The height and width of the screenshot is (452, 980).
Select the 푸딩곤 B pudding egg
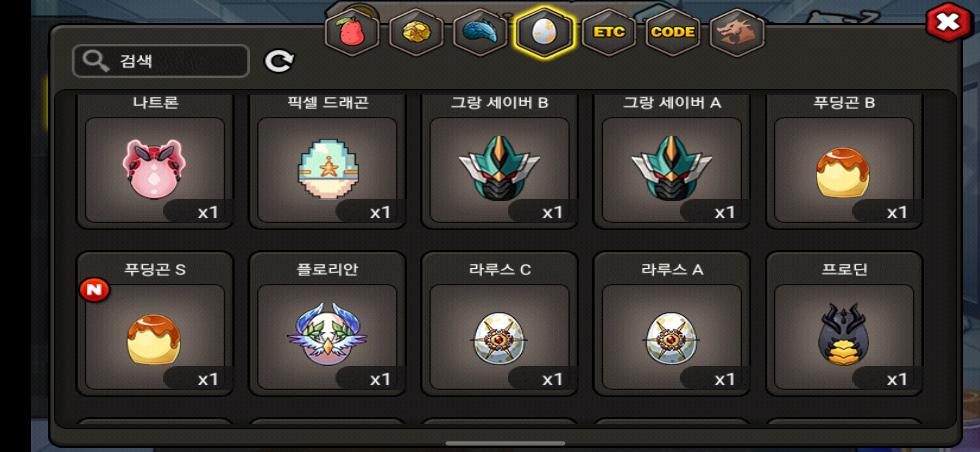(x=844, y=162)
